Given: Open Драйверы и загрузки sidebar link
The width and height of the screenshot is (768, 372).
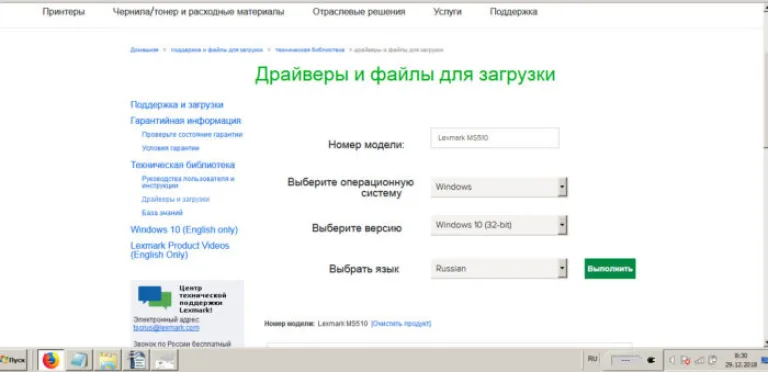Looking at the screenshot, I should (x=176, y=199).
